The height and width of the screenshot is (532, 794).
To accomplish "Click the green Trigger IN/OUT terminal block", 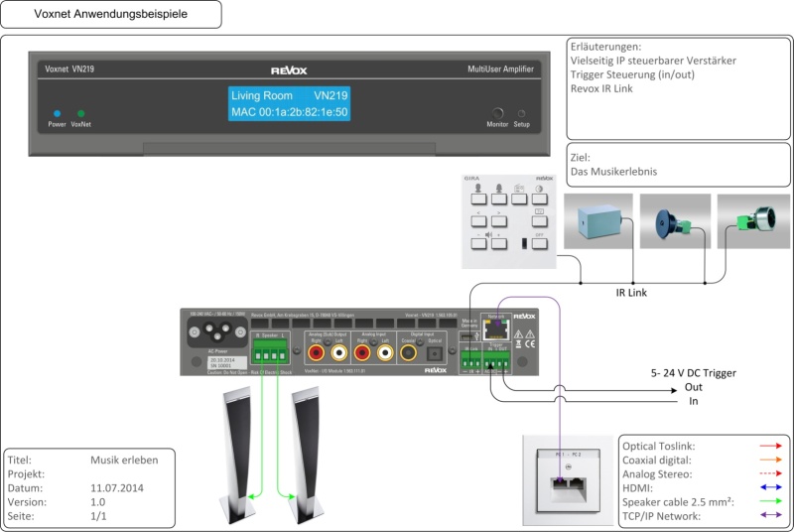I will coord(496,360).
